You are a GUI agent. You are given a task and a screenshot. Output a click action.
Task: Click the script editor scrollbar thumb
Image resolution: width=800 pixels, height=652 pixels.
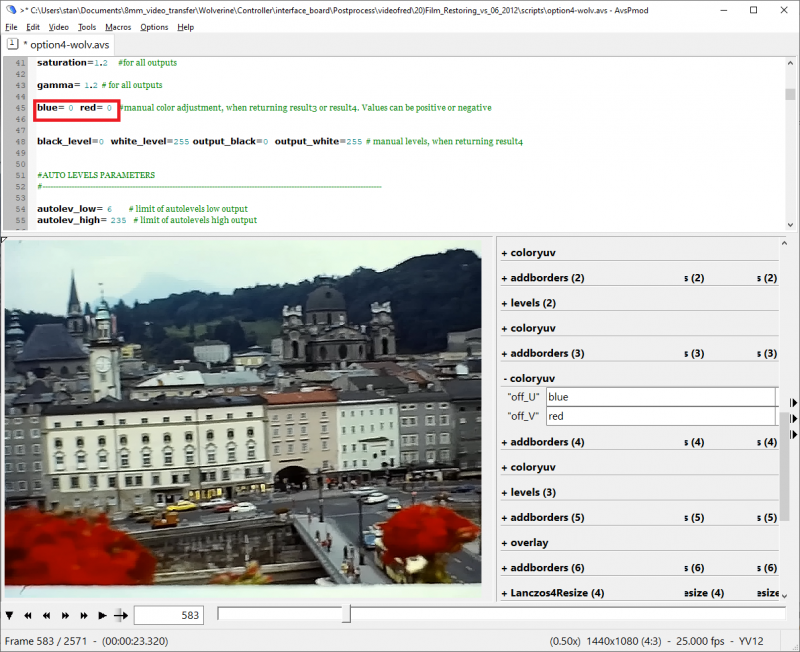click(790, 94)
